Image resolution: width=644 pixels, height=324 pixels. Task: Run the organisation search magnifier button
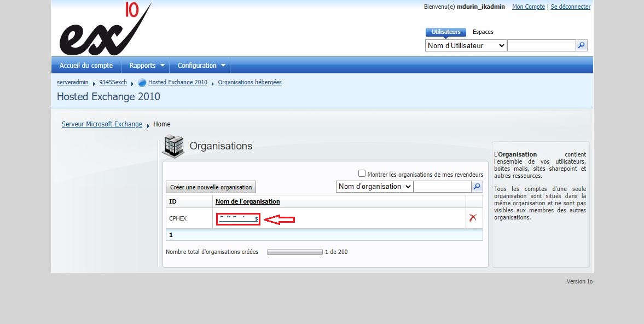477,187
